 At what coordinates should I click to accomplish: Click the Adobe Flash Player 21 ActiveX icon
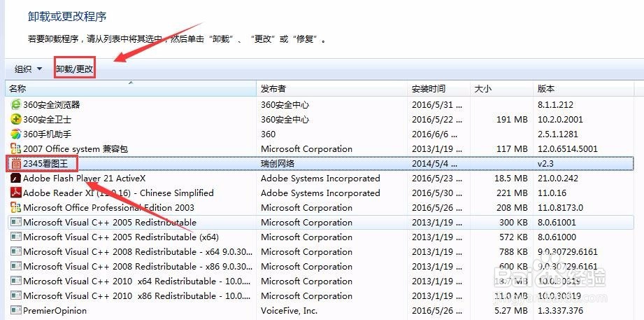pyautogui.click(x=15, y=179)
